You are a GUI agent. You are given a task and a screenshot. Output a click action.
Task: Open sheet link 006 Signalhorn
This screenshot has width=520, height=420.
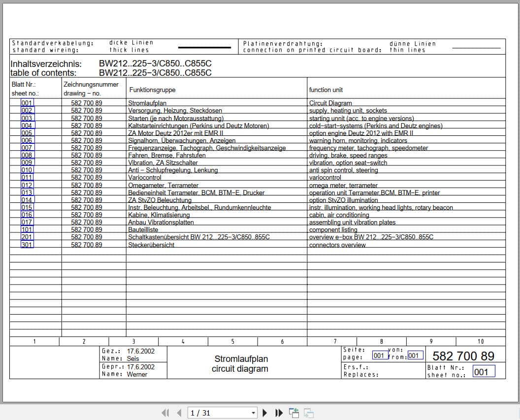(27, 140)
